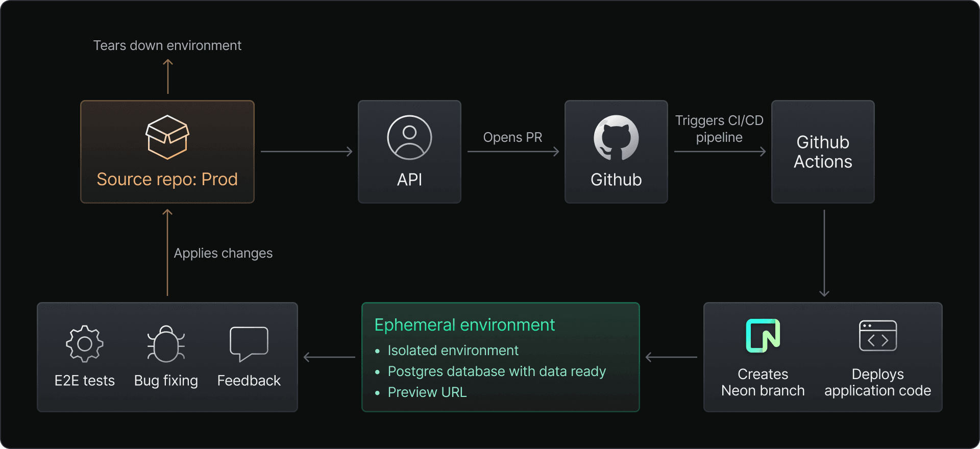Select the Github Actions box

coord(823,152)
